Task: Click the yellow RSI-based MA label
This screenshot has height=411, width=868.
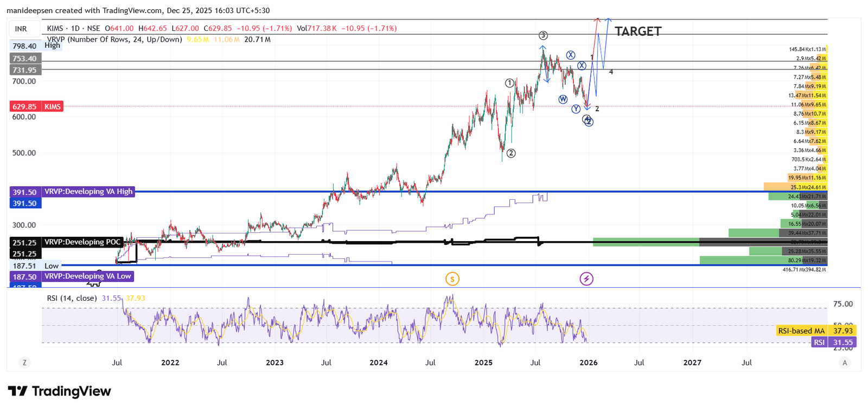Action: tap(801, 331)
